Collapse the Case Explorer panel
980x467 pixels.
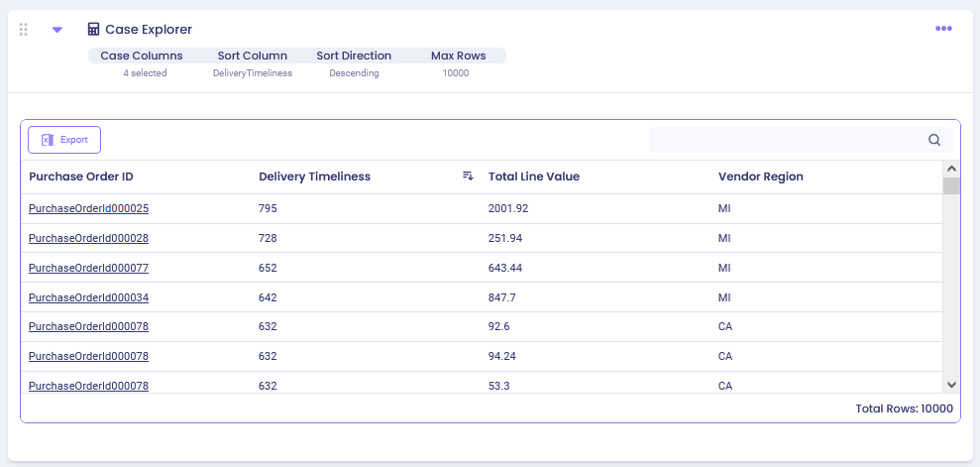[x=57, y=30]
